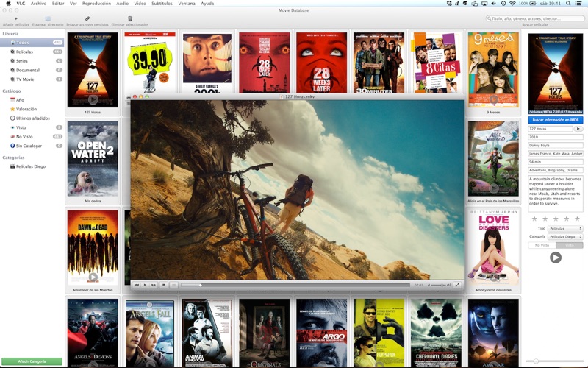Click the Escanear directorio toolbar icon
Screen dimensions: 588x368
click(x=48, y=18)
